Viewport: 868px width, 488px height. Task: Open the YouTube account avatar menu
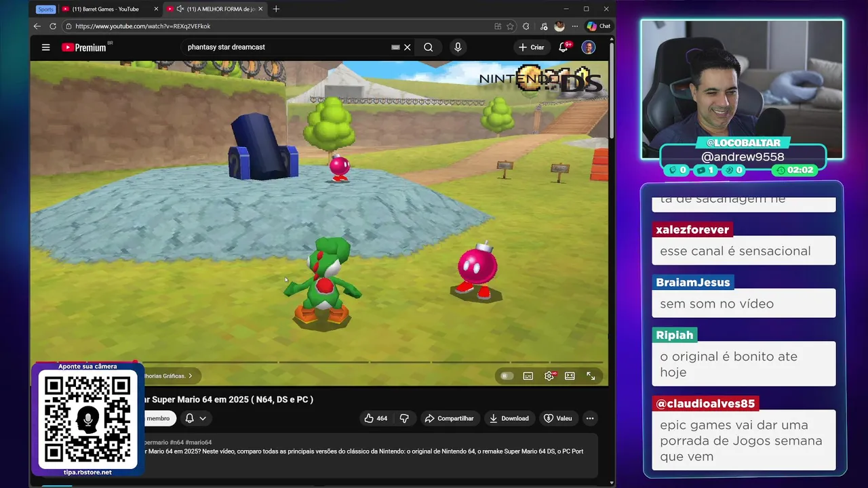pyautogui.click(x=589, y=47)
